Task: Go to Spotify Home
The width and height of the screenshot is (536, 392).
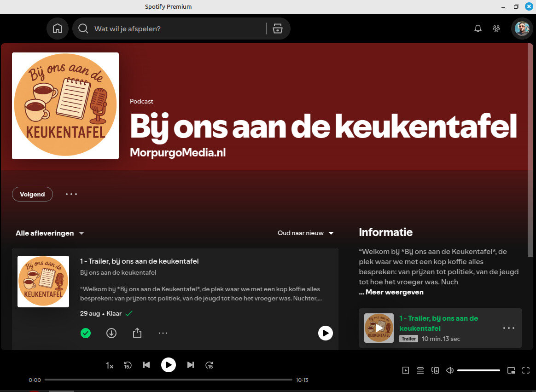Action: tap(58, 29)
